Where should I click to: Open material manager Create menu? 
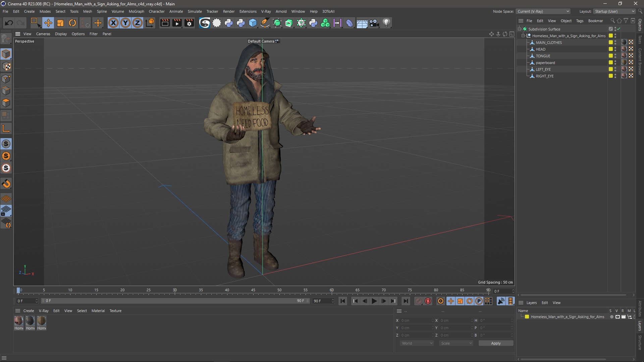pos(29,311)
